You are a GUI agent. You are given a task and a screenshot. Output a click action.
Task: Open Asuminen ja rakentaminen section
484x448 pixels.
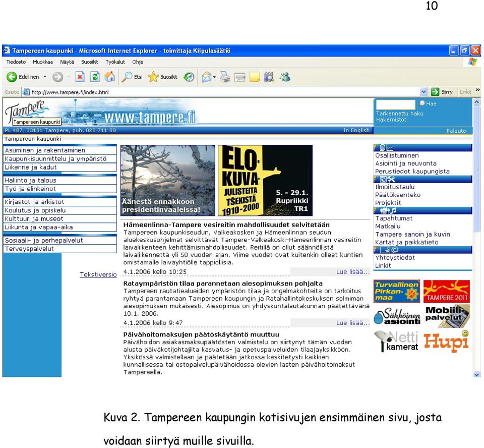(60, 150)
